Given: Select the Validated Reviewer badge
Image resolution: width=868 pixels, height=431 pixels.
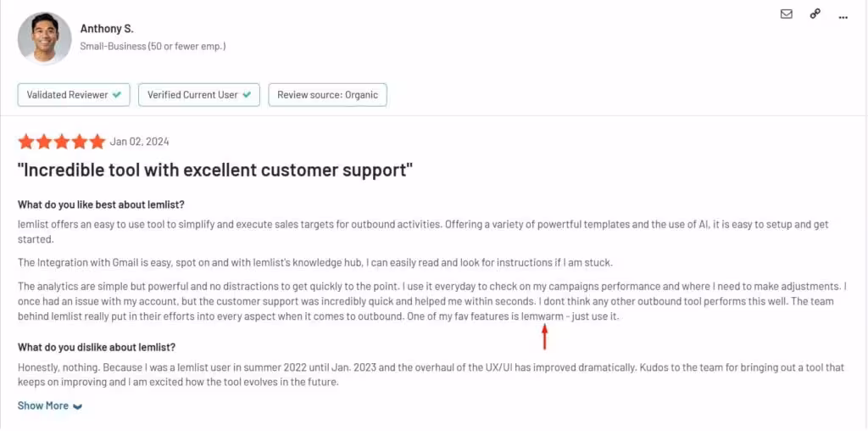Looking at the screenshot, I should [74, 95].
